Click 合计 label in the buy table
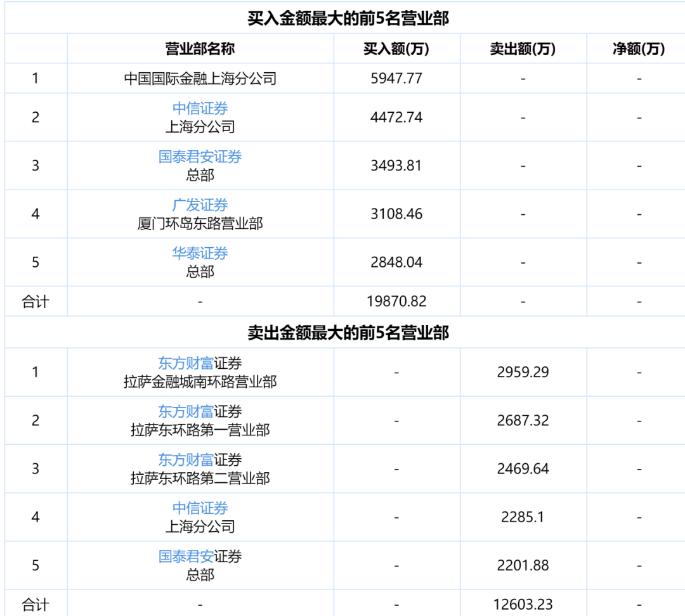685x616 pixels. tap(36, 301)
